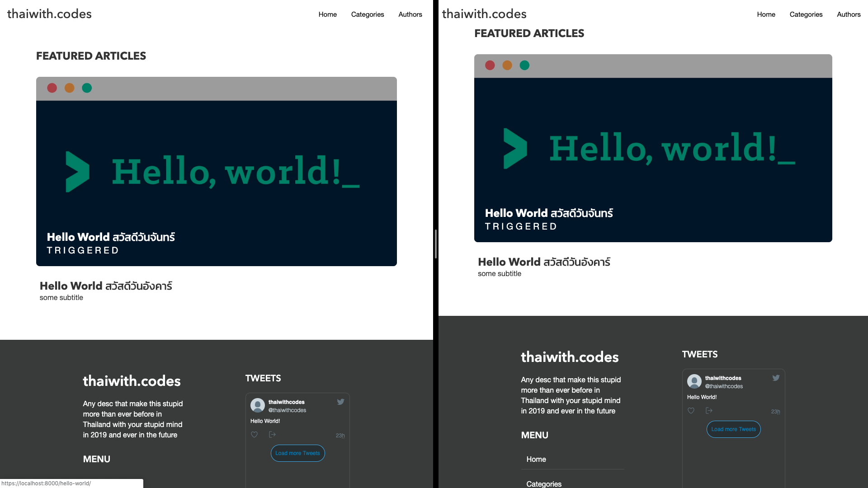Click thaiwithcodes avatar in left tweet
This screenshot has height=488, width=868.
pos(258,405)
